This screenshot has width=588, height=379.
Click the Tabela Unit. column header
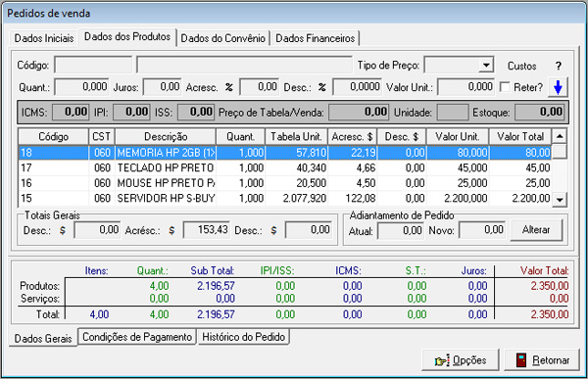coord(296,136)
